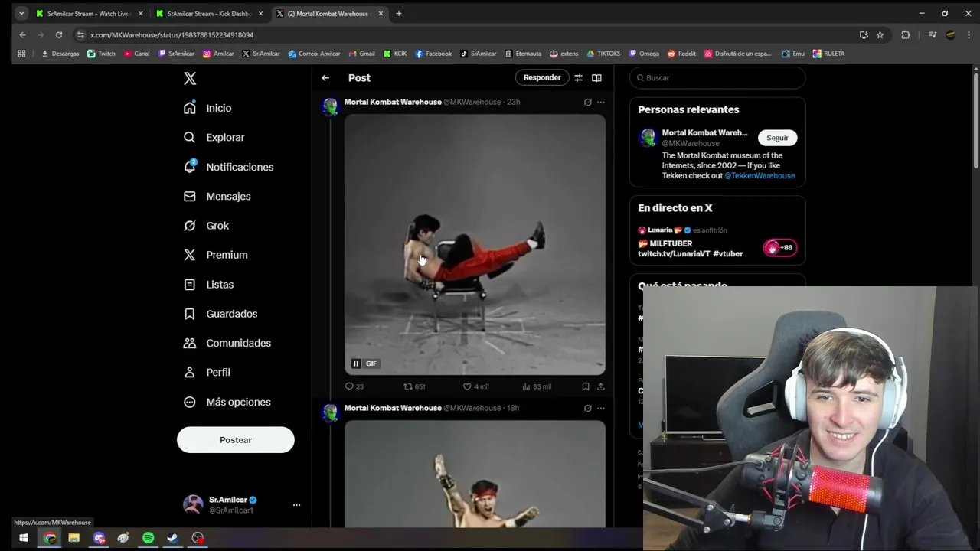
Task: Repost the post with 651 reposts
Action: coord(414,386)
